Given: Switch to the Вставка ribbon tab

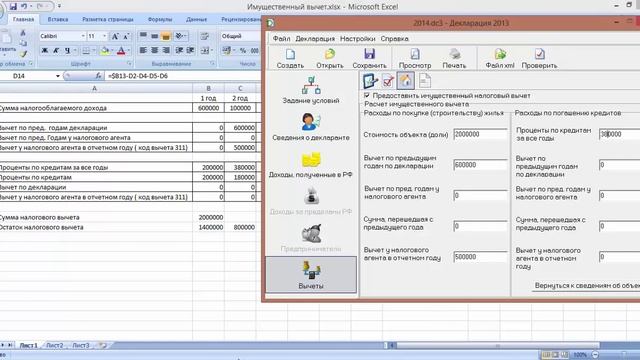Looking at the screenshot, I should click(x=58, y=19).
